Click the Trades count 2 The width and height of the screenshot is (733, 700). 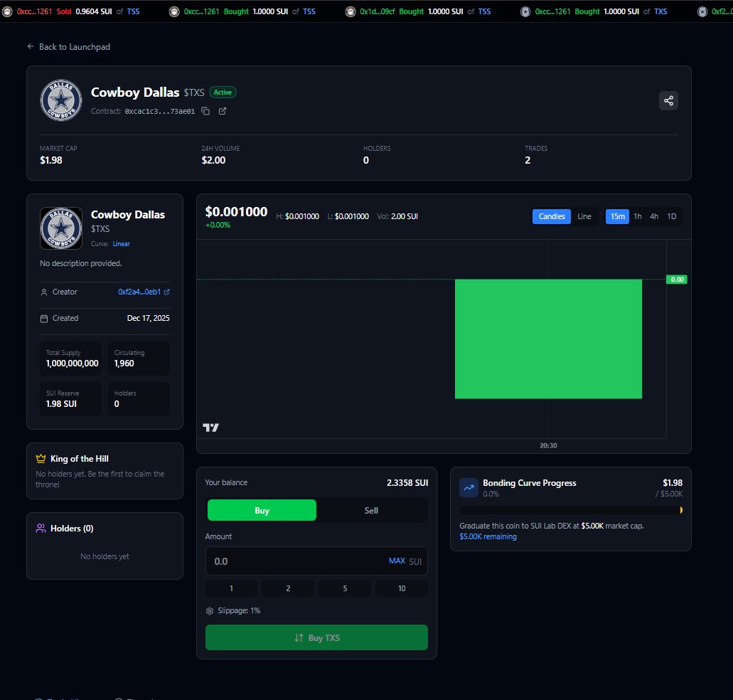click(528, 160)
